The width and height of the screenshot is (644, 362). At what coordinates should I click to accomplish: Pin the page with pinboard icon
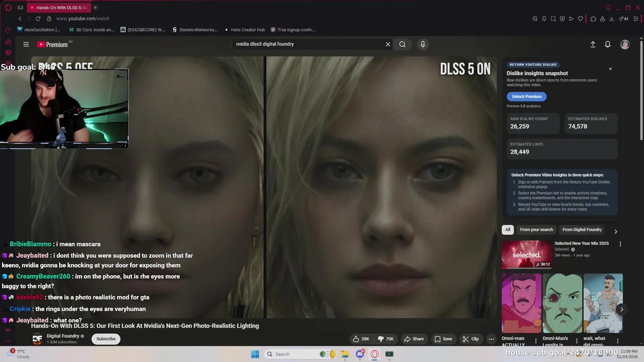click(544, 19)
